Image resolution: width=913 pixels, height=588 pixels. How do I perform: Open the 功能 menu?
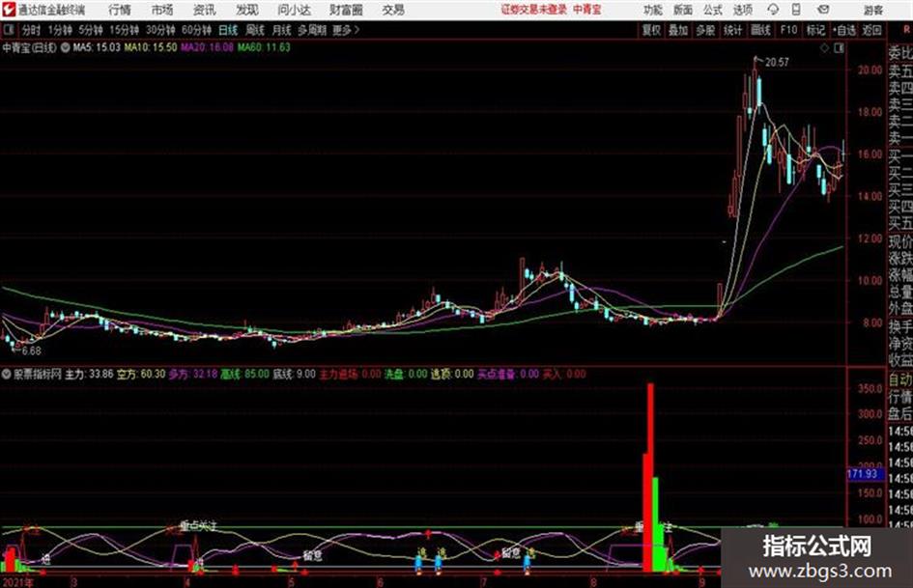click(653, 10)
